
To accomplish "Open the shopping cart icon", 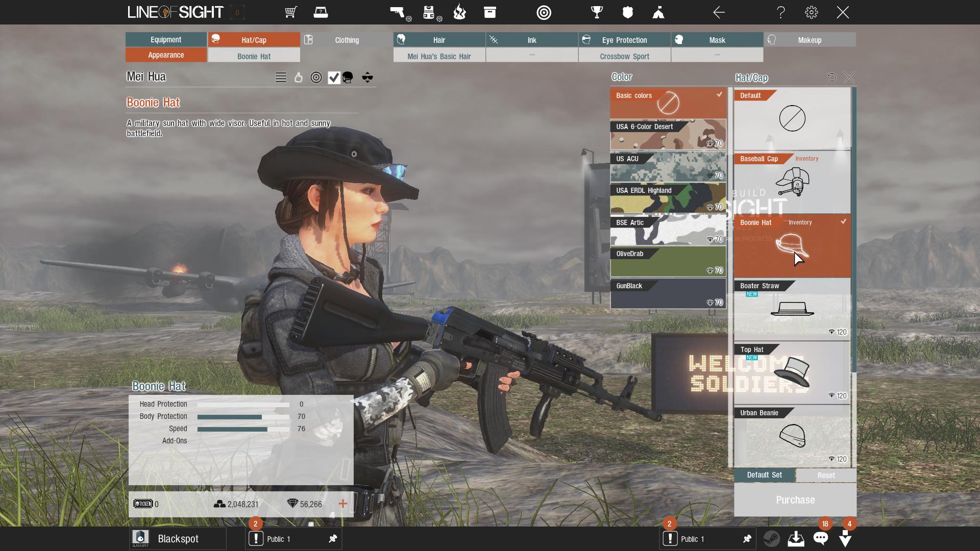I will click(x=291, y=12).
